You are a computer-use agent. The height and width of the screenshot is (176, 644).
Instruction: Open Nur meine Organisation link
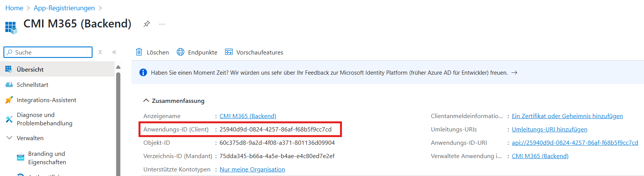tap(252, 169)
